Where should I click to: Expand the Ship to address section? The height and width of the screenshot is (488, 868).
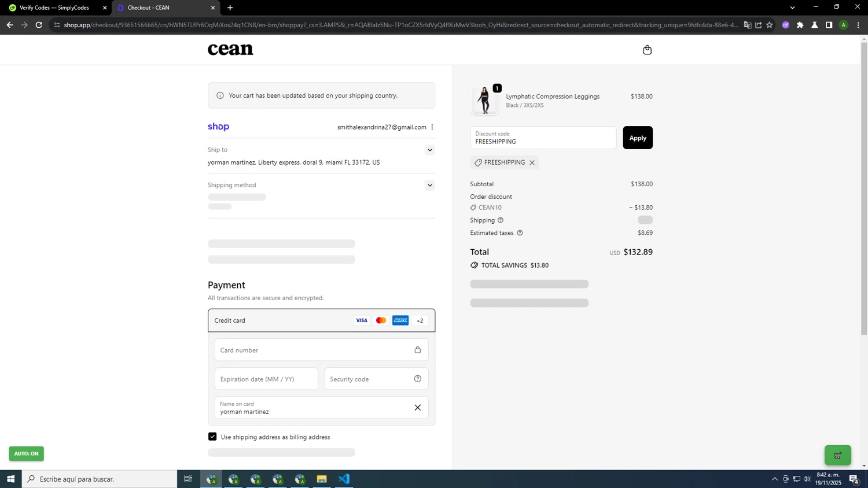429,150
